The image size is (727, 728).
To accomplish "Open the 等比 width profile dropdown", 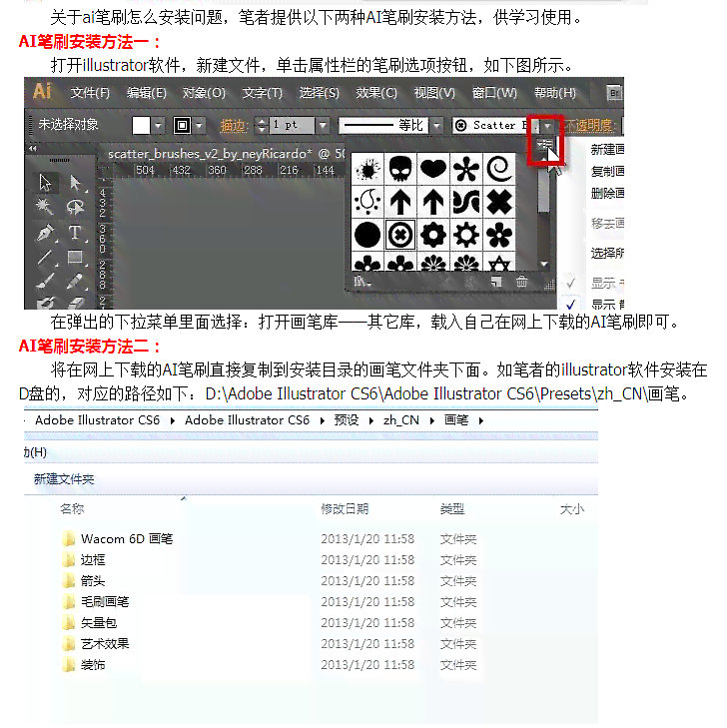I will 436,126.
